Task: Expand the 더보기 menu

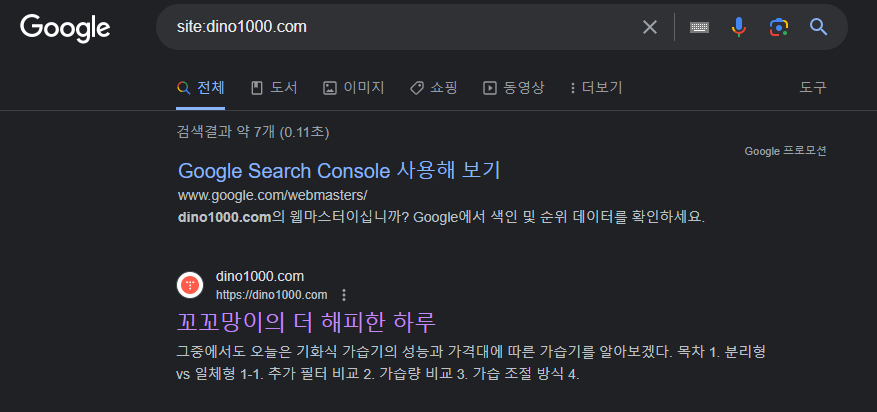Action: click(596, 88)
